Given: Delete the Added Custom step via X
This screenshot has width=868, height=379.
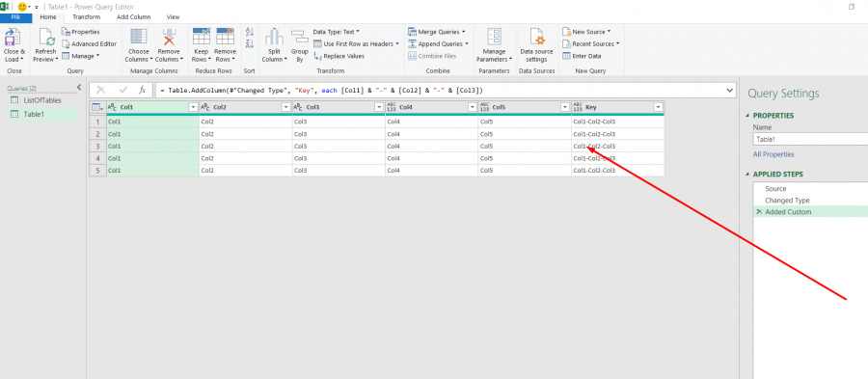Looking at the screenshot, I should [758, 212].
